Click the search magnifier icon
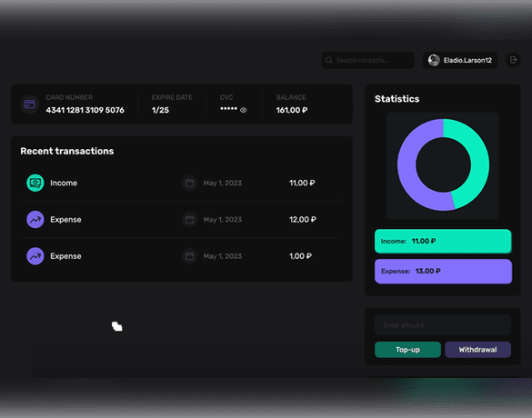Screen dimensions: 532x418 [329, 60]
